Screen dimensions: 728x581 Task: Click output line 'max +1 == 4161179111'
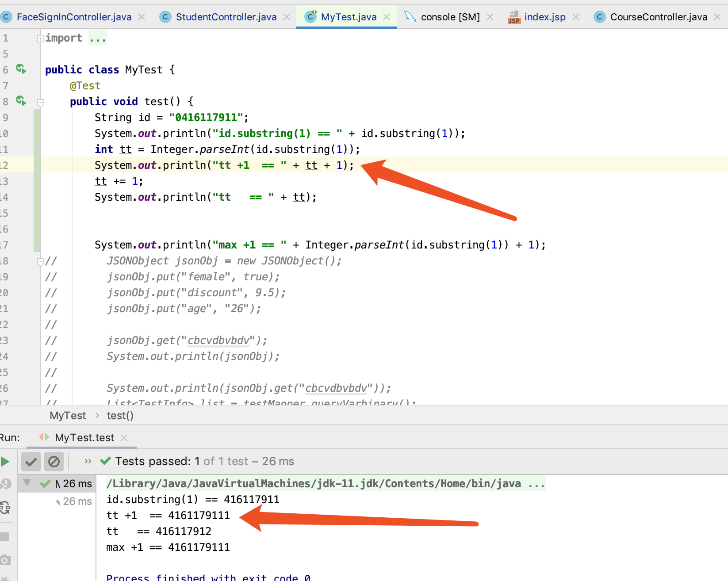168,547
